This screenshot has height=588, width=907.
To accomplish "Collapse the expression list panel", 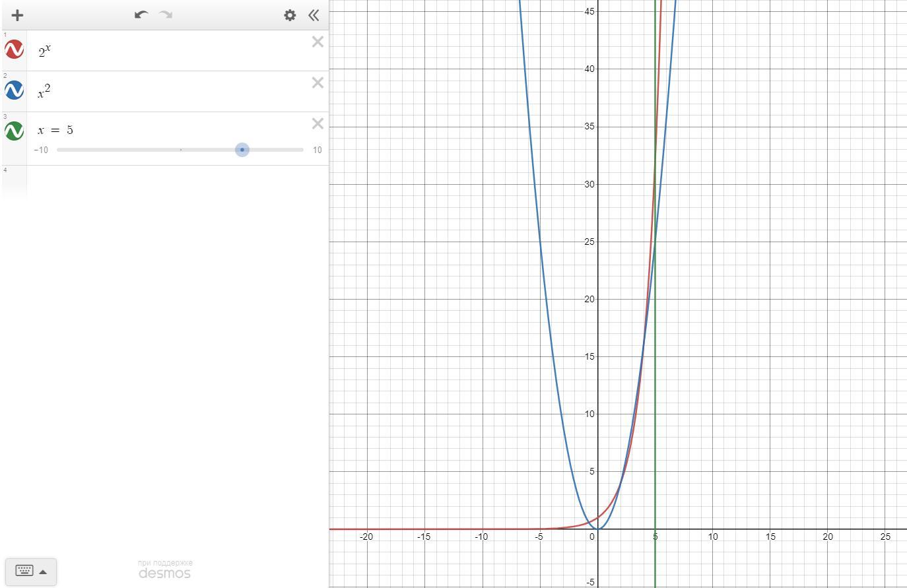I will [x=314, y=15].
